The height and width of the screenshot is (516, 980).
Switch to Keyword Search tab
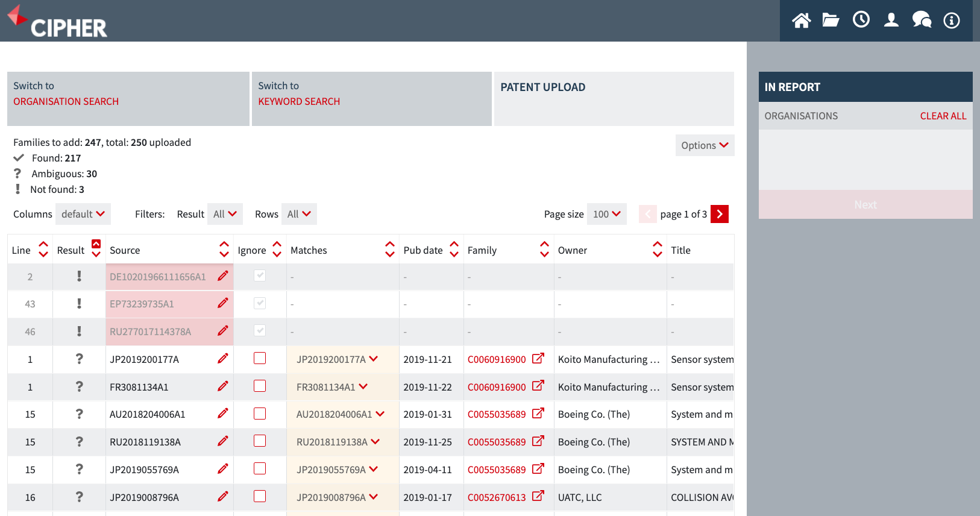pyautogui.click(x=372, y=99)
